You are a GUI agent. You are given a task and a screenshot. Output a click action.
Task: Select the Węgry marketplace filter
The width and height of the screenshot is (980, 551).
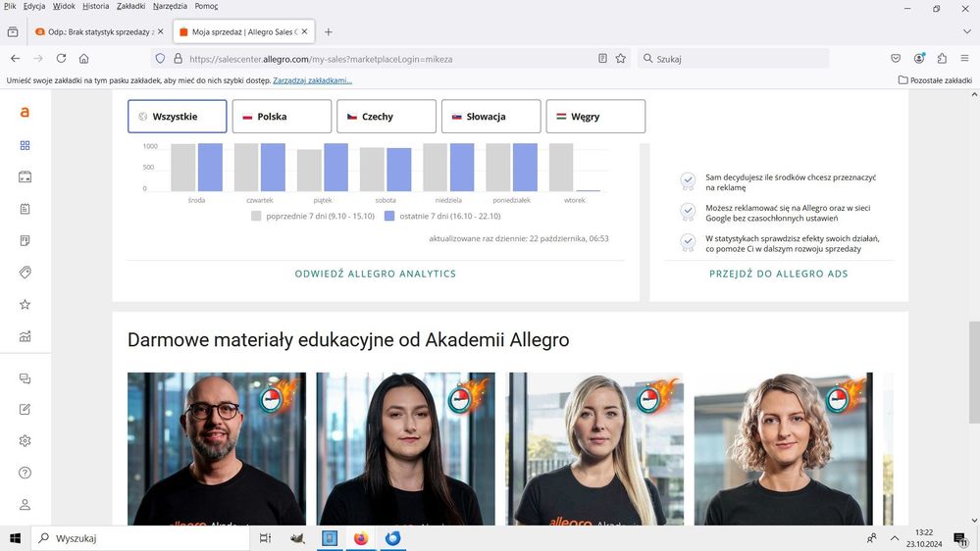pos(595,117)
